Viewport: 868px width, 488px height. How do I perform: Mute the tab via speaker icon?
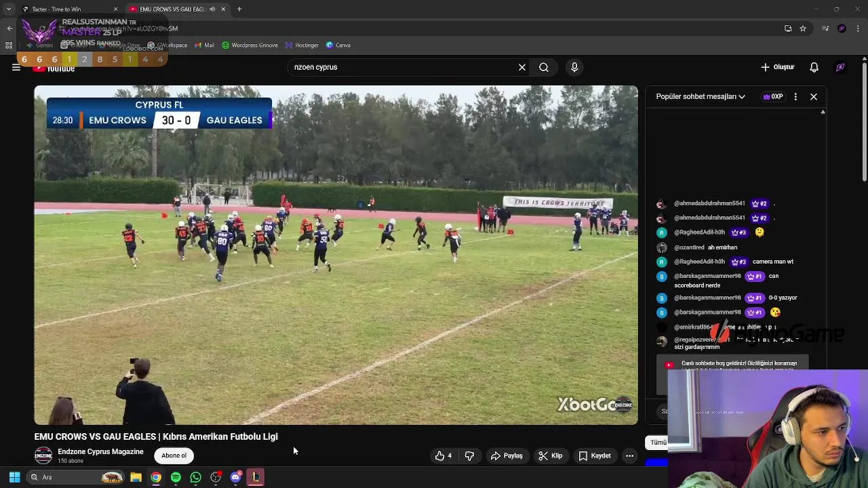[x=212, y=9]
